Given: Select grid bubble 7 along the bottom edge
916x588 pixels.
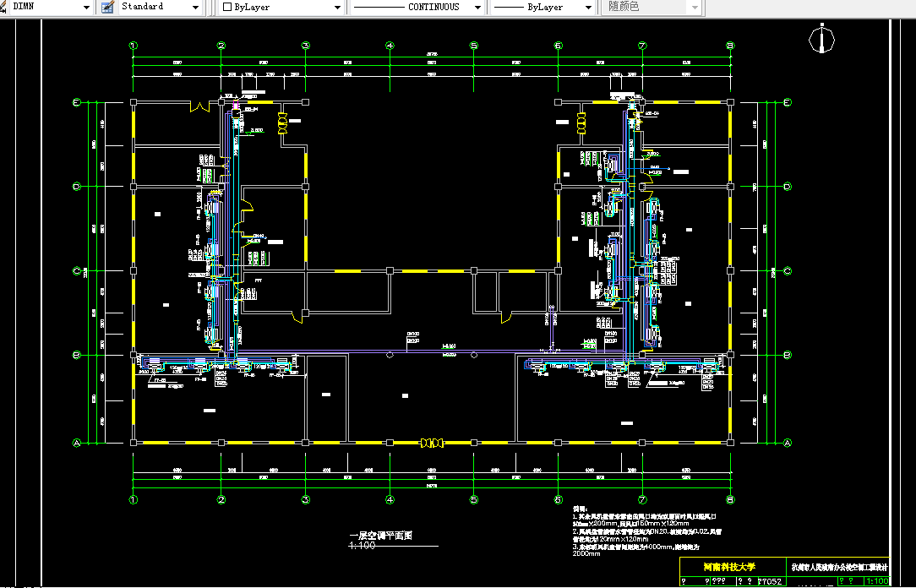Looking at the screenshot, I should click(x=642, y=500).
